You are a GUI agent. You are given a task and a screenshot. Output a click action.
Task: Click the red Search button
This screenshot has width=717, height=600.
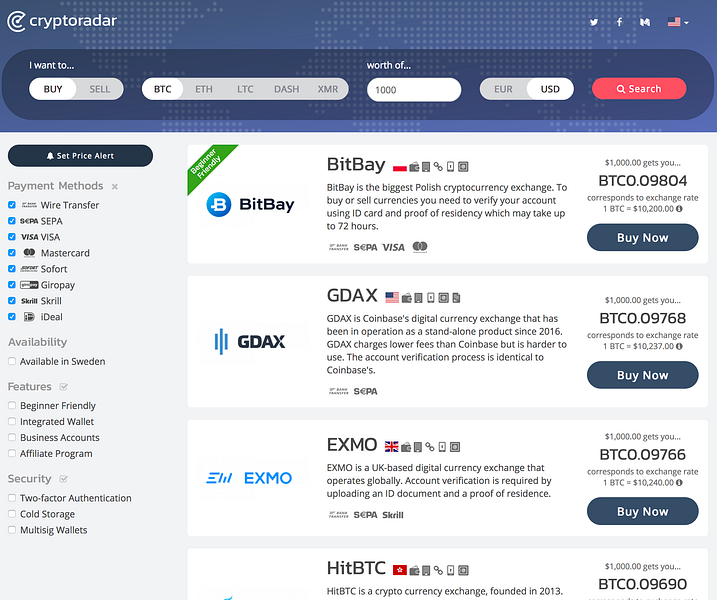point(639,88)
